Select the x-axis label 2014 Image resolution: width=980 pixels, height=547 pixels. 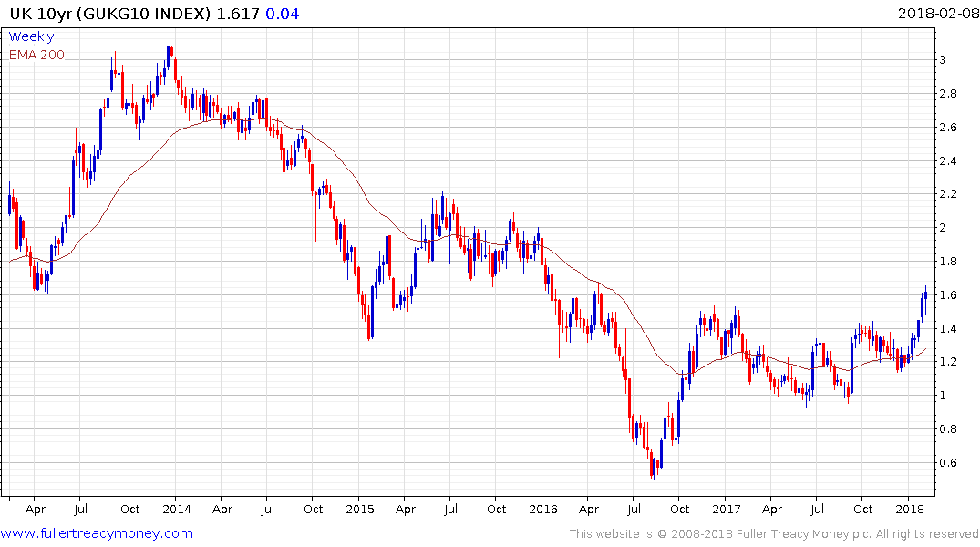click(x=176, y=510)
